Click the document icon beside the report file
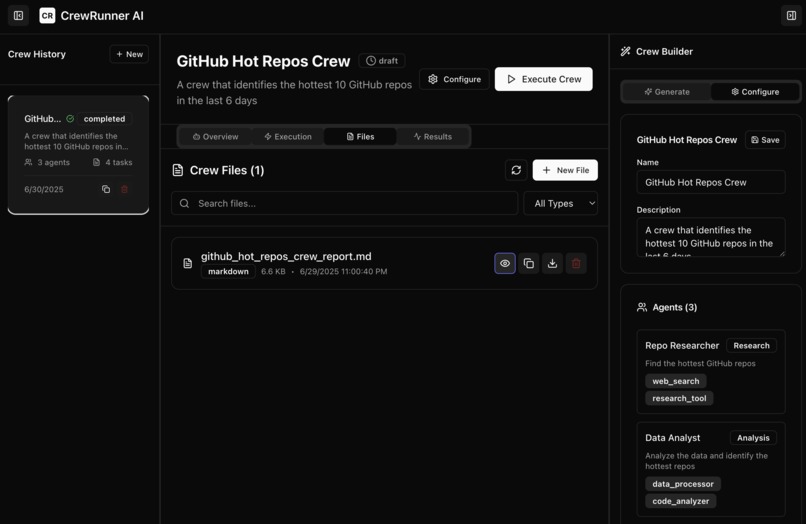This screenshot has height=524, width=806. [188, 263]
